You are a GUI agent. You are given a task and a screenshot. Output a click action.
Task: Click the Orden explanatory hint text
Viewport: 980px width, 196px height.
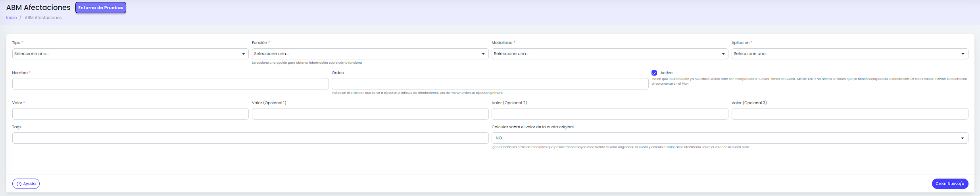(417, 93)
